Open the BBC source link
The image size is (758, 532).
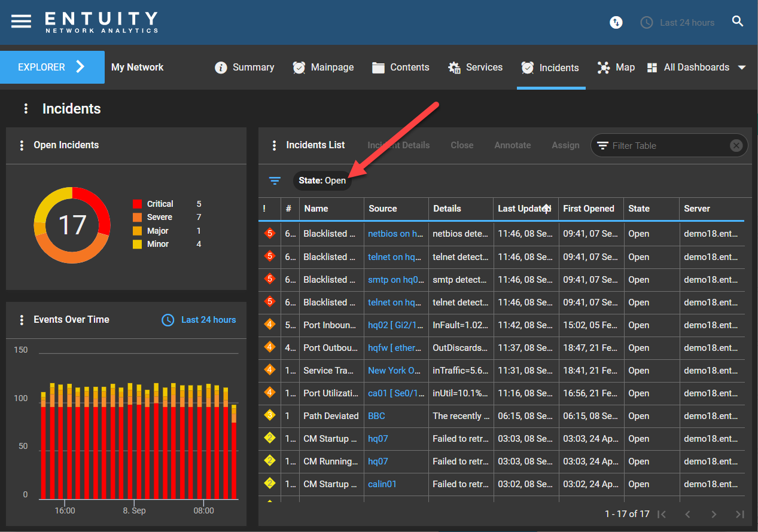pyautogui.click(x=376, y=415)
